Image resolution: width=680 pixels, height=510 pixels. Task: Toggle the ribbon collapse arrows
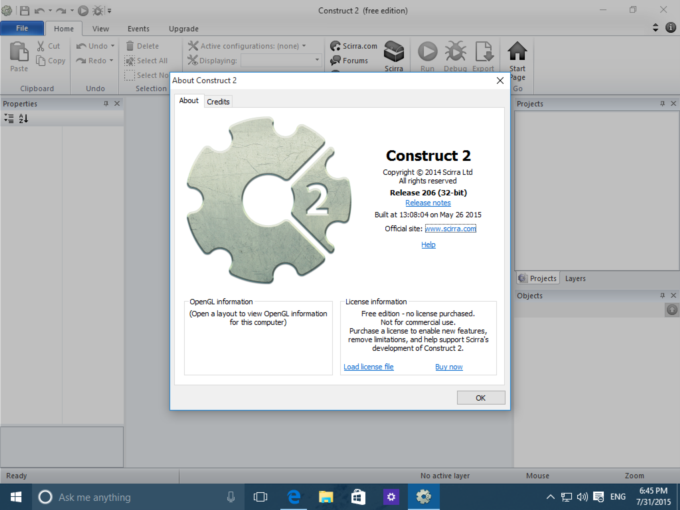coord(655,28)
